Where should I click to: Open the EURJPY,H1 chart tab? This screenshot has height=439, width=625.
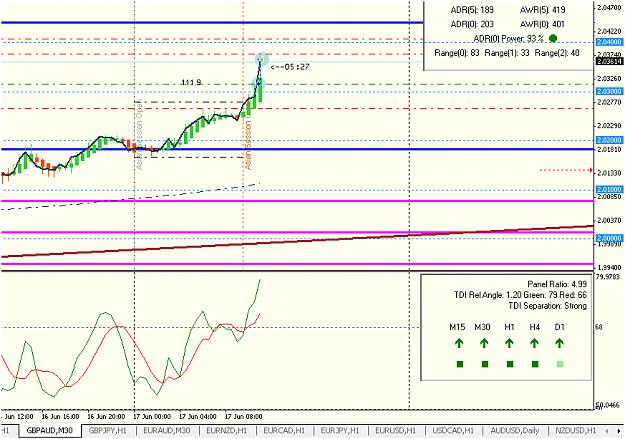[x=340, y=431]
